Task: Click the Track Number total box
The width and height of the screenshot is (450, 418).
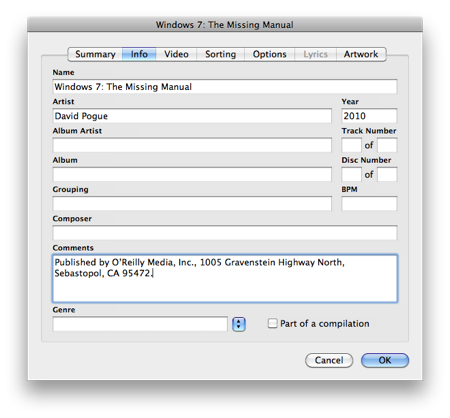Action: click(387, 145)
